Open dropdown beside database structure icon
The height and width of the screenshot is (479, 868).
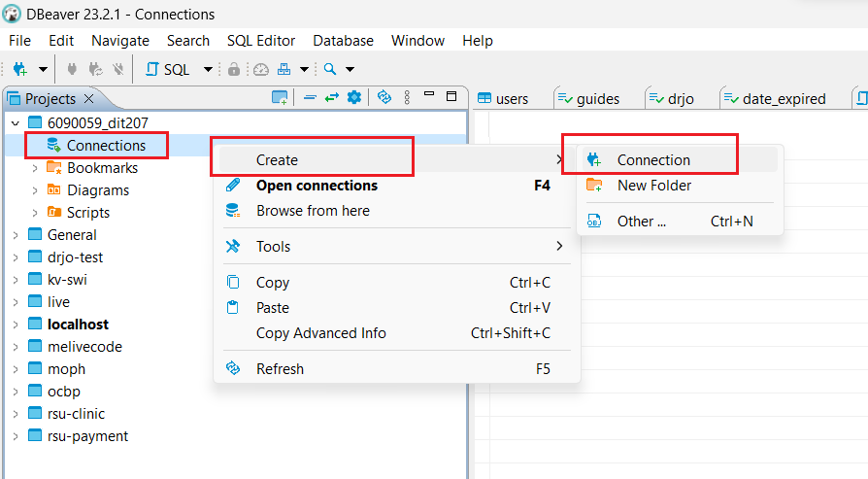[304, 69]
